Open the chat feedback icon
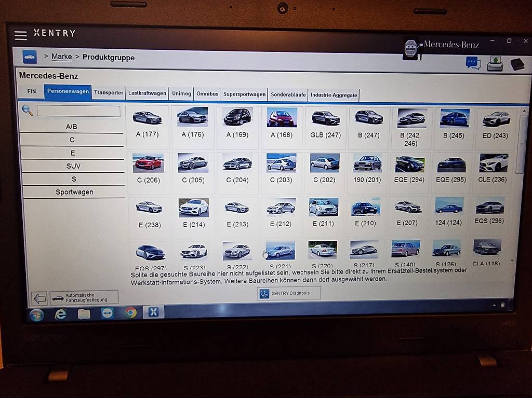Image resolution: width=532 pixels, height=398 pixels. [x=473, y=63]
